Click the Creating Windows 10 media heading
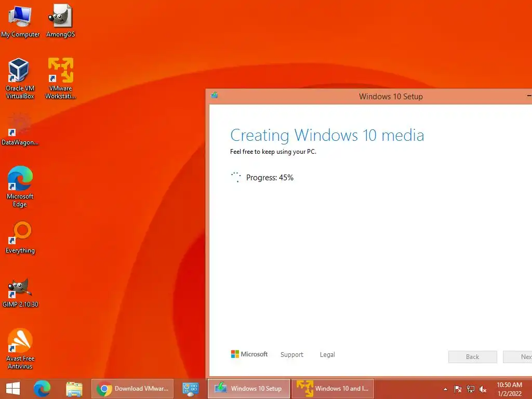The image size is (532, 399). [327, 136]
